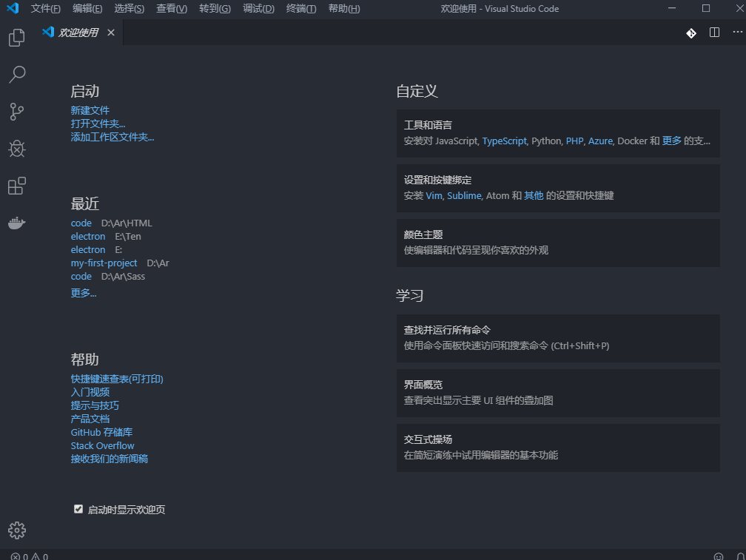Open the 终端(T) menu
The height and width of the screenshot is (560, 746).
tap(300, 9)
